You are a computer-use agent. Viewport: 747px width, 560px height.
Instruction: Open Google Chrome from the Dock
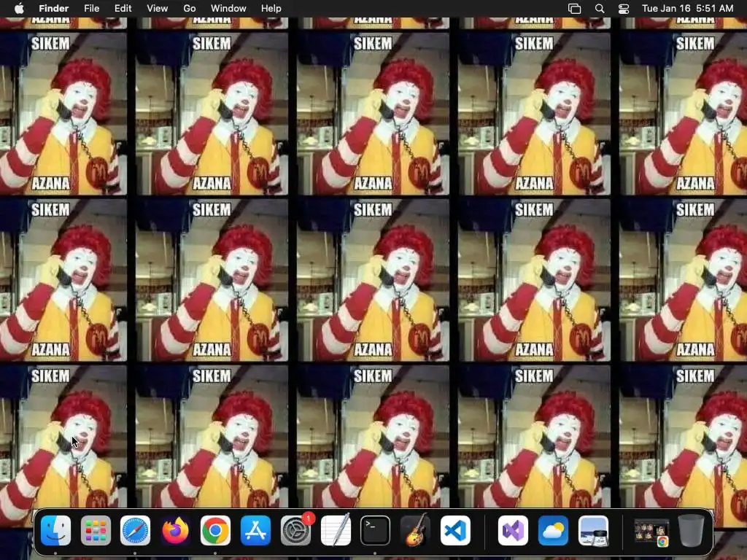point(215,530)
